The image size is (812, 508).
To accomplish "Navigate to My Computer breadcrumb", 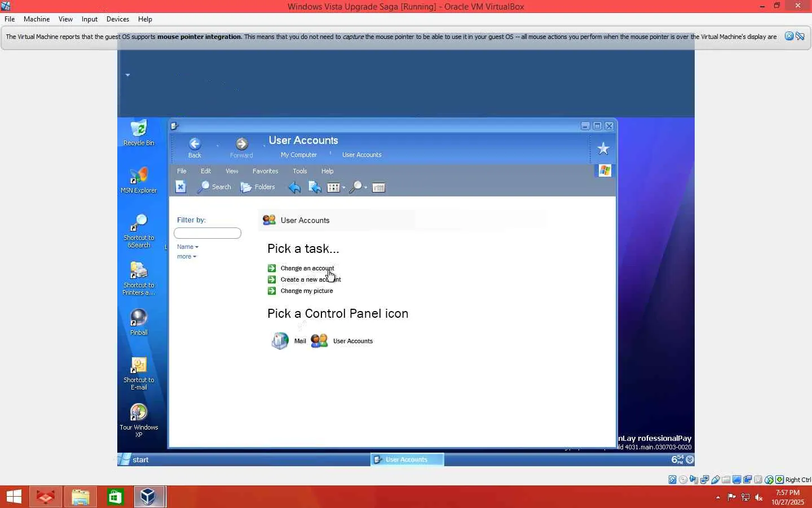I will pyautogui.click(x=299, y=155).
